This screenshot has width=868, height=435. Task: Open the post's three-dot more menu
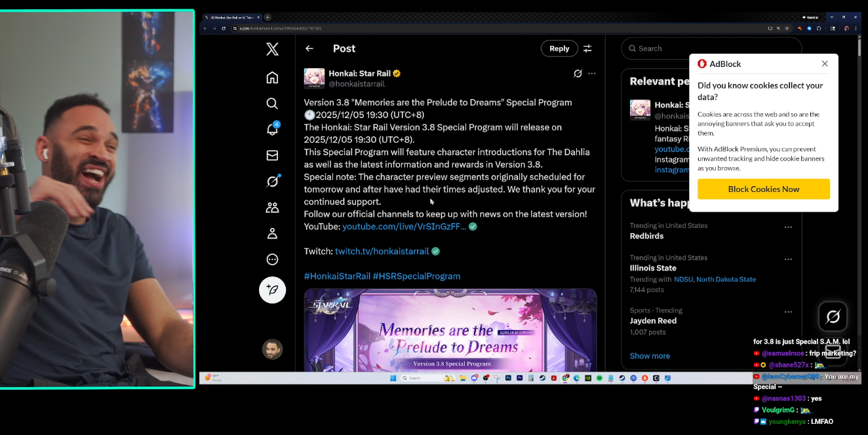pos(592,73)
